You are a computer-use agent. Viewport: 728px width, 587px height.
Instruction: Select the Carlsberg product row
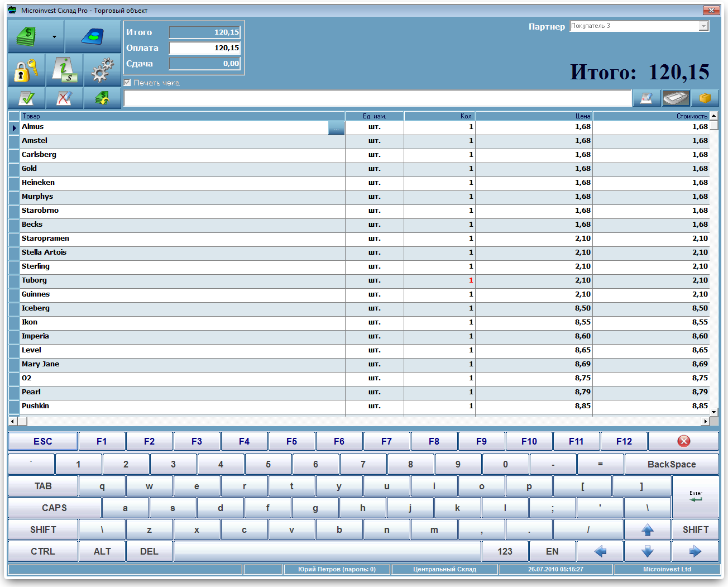point(360,155)
